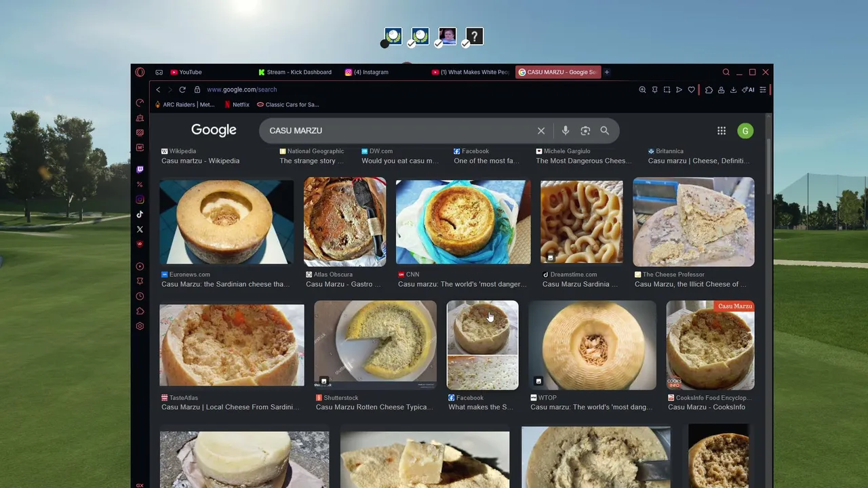Click the Google logo

point(214,130)
